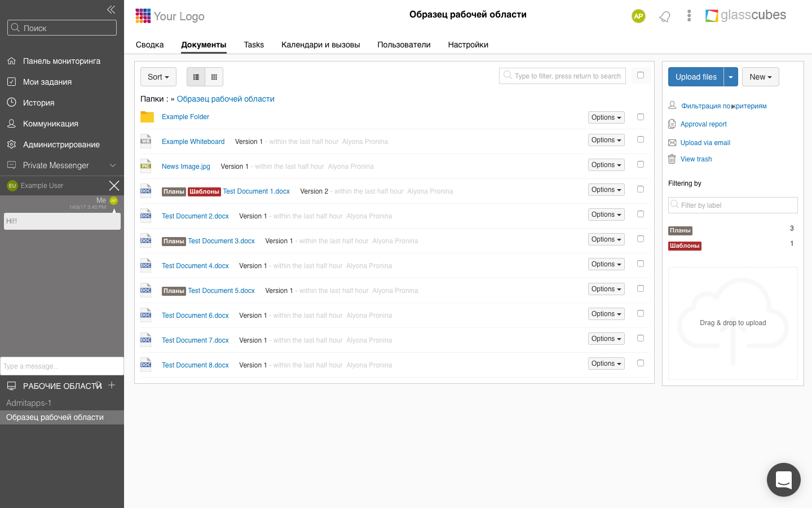Open the Коммуникация person icon
Image resolution: width=812 pixels, height=508 pixels.
point(11,124)
